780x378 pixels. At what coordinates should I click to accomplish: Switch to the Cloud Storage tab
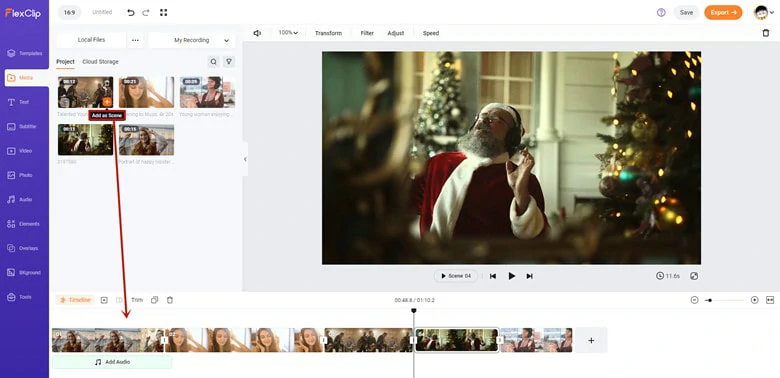pyautogui.click(x=100, y=62)
